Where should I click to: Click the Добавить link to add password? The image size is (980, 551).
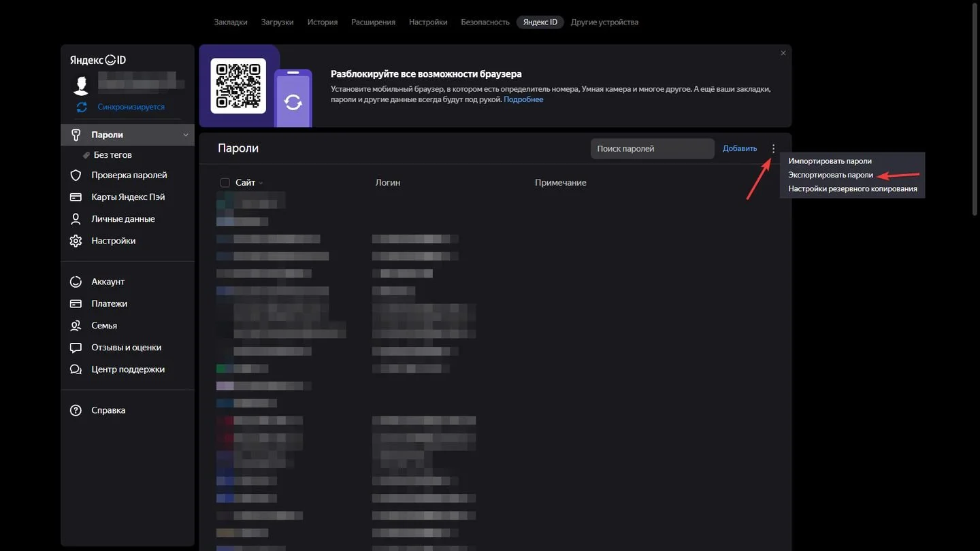740,148
